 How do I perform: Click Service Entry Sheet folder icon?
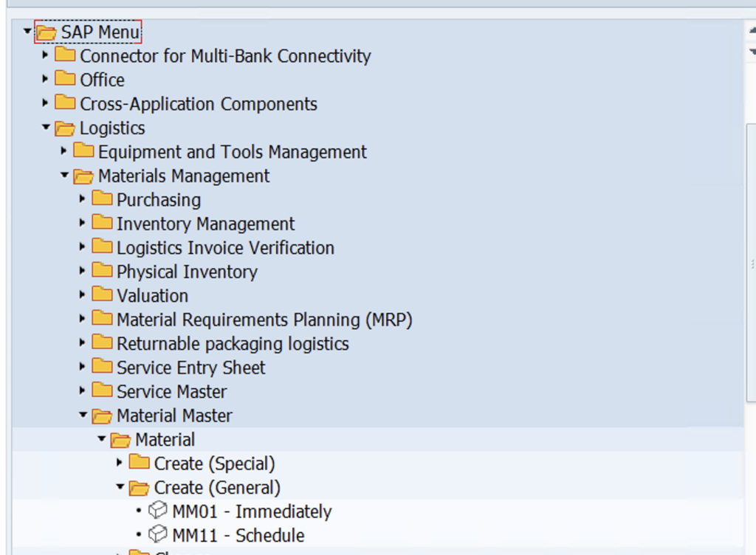tap(102, 366)
